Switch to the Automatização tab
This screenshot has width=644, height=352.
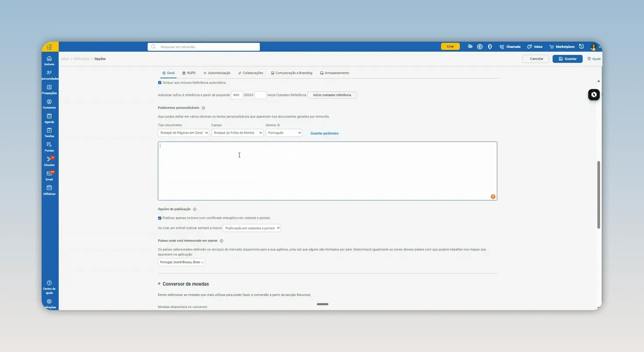pyautogui.click(x=216, y=73)
